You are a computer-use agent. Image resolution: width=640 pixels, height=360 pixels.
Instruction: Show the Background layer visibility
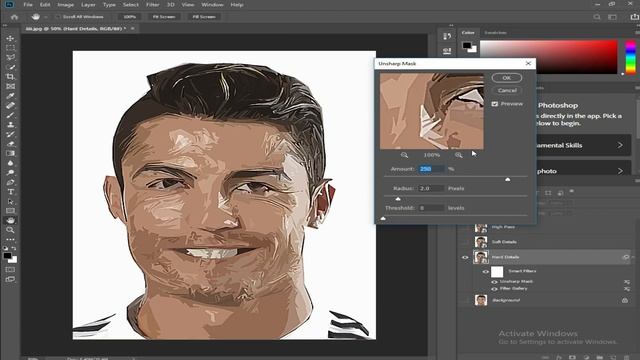(465, 300)
